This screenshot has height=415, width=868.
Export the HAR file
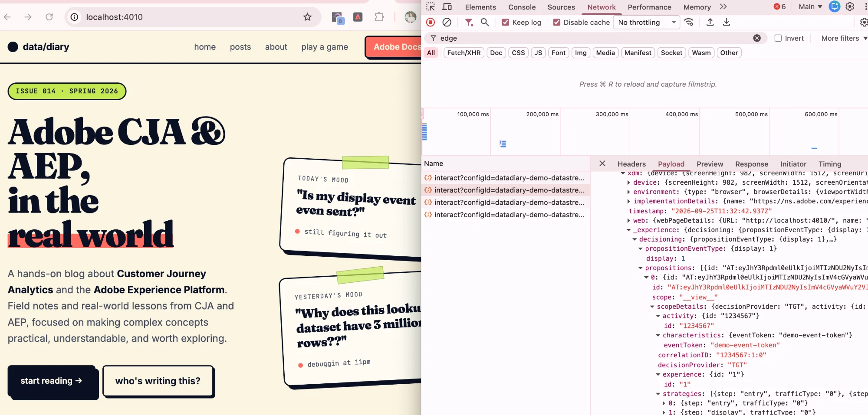[727, 22]
